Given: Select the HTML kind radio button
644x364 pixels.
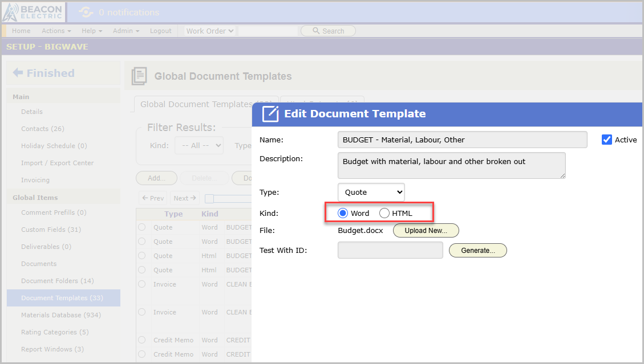Looking at the screenshot, I should (384, 213).
